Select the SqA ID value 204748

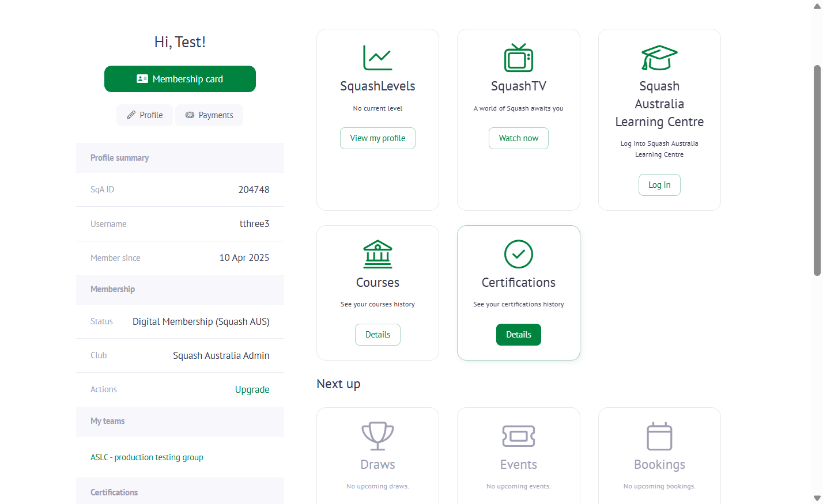point(254,190)
